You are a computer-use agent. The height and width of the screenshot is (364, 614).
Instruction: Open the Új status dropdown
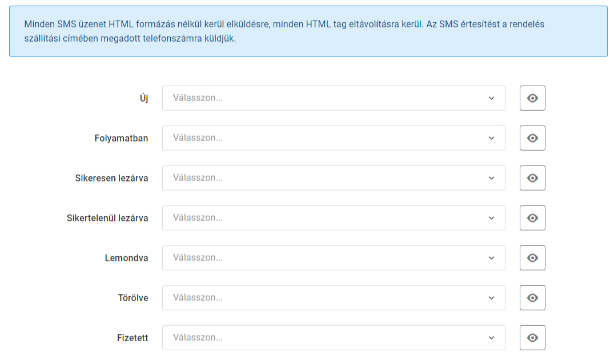coord(334,98)
